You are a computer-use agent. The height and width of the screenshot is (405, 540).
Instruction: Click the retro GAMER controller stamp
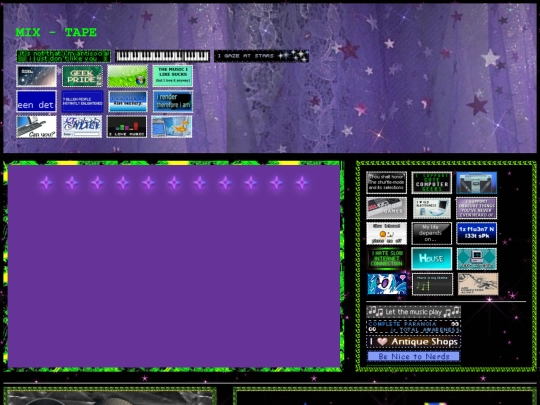(x=386, y=208)
